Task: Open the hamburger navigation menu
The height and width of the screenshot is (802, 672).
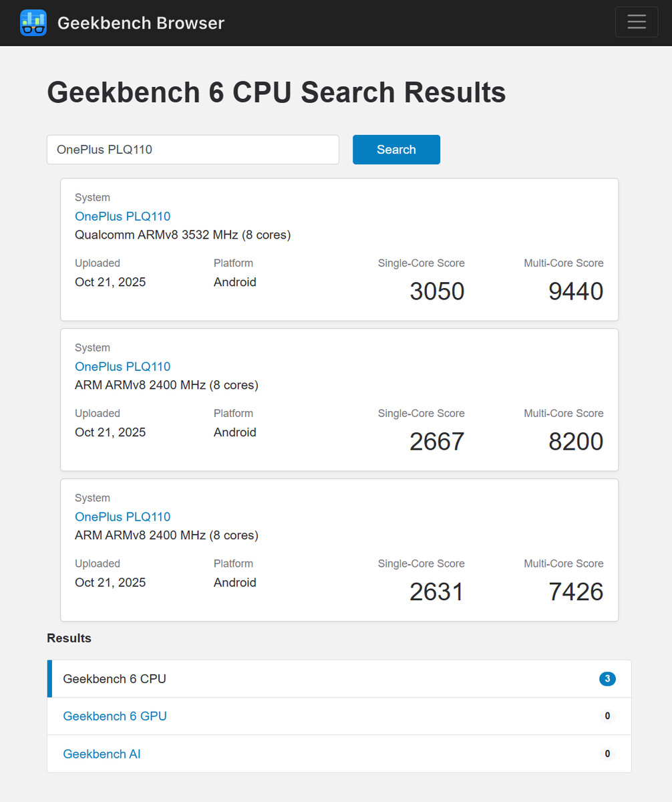Action: pos(637,22)
